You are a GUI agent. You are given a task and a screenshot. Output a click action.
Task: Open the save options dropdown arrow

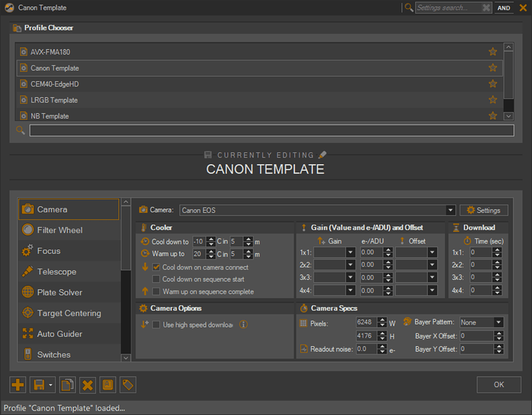click(x=51, y=385)
